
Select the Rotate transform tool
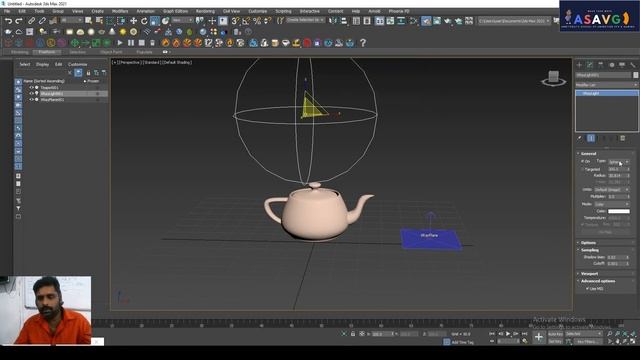pos(144,21)
